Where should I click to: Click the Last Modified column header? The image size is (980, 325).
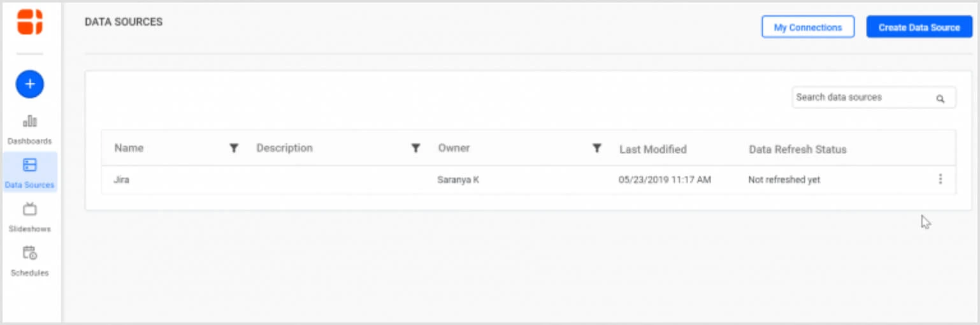coord(652,150)
